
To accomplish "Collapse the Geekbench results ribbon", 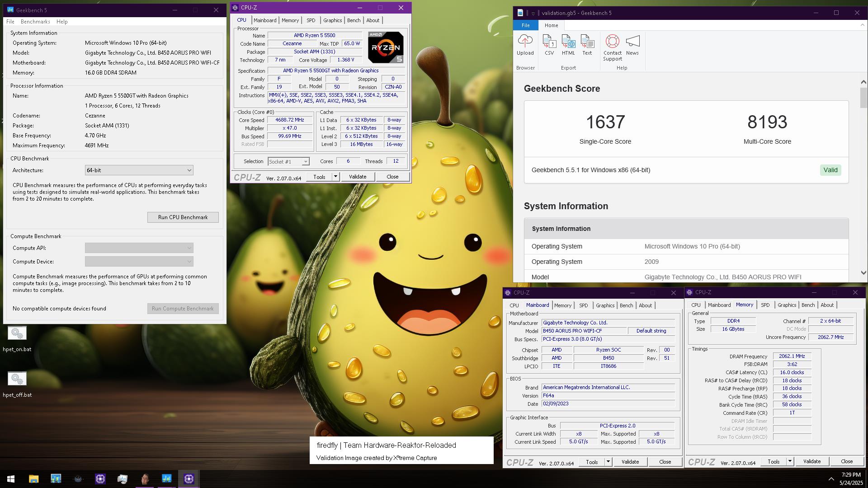I will click(862, 25).
